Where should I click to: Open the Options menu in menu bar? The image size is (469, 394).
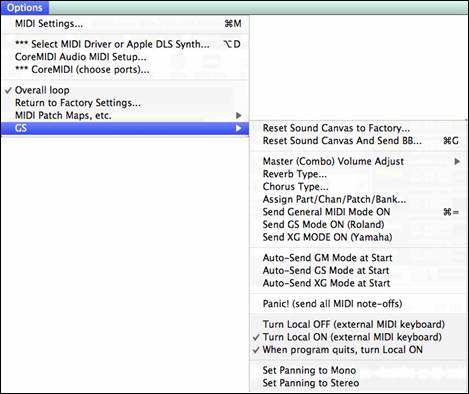pos(25,8)
